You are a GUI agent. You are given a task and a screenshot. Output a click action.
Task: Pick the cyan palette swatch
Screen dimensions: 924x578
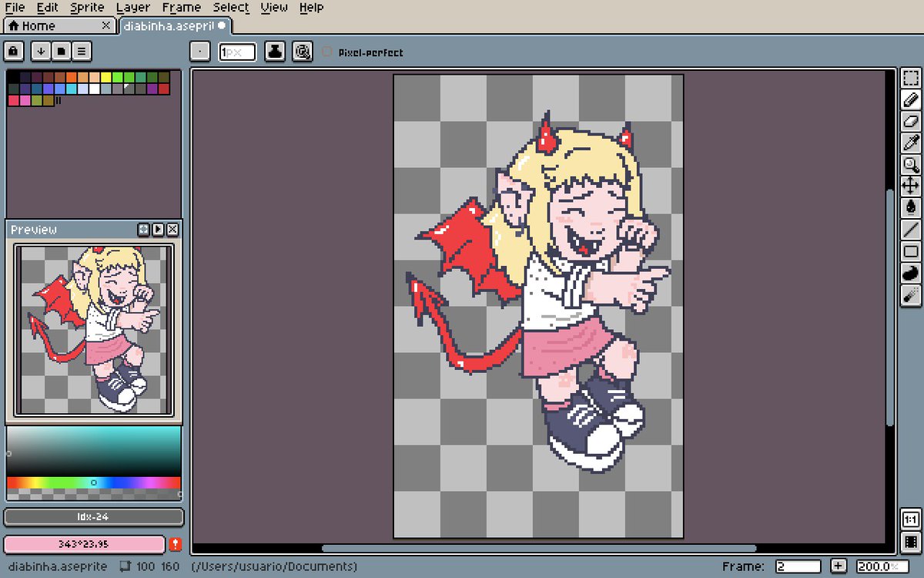[72, 89]
